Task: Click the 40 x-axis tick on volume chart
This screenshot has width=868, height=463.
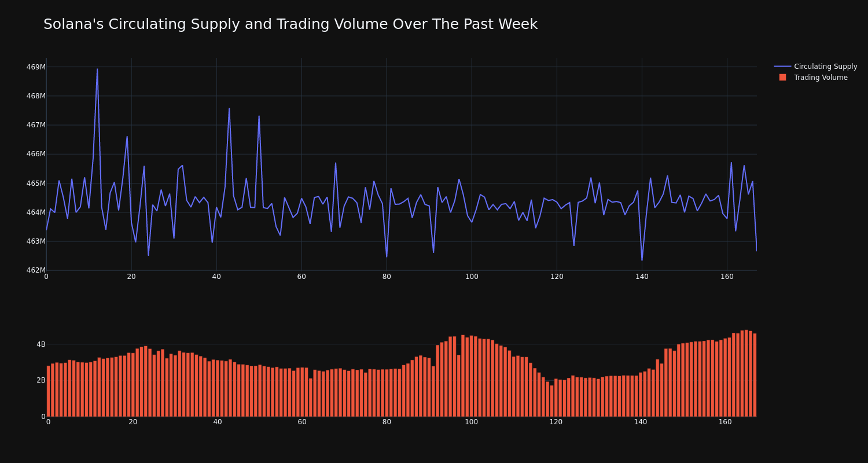Action: (218, 422)
